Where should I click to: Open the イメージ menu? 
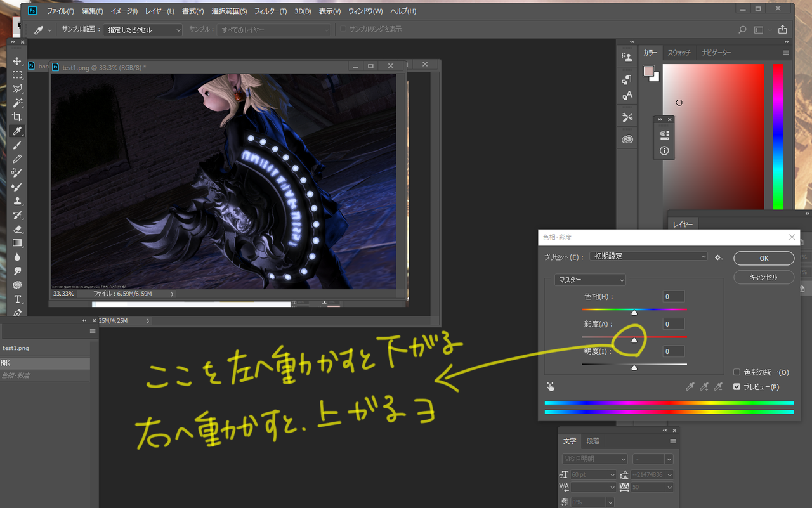pos(124,11)
